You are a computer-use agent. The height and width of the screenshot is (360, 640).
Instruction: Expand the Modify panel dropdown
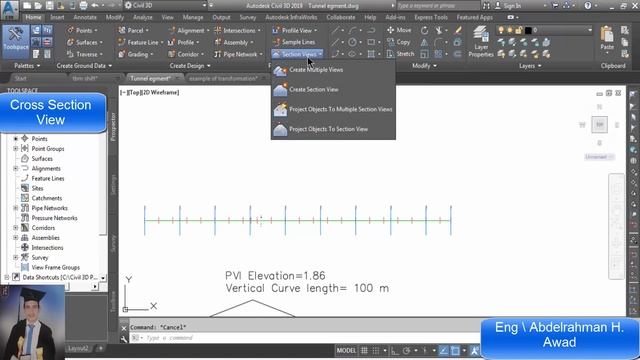(424, 66)
